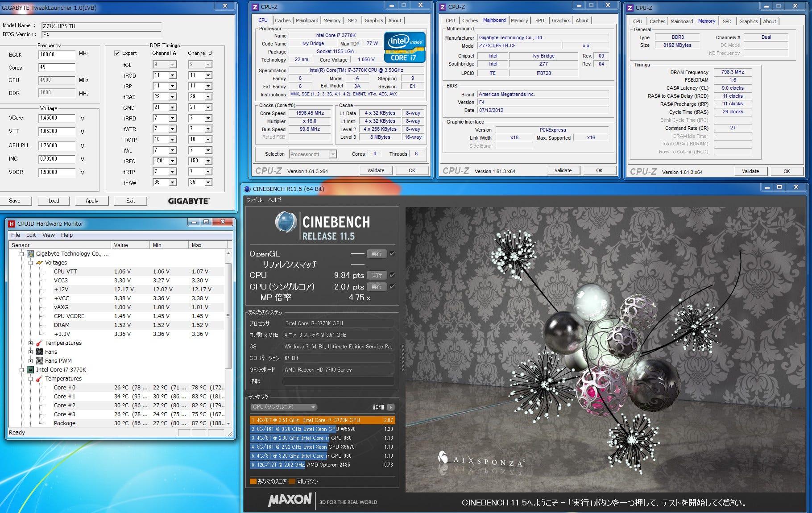Open the tRAS Channel B dropdown
This screenshot has width=812, height=513.
pyautogui.click(x=208, y=97)
